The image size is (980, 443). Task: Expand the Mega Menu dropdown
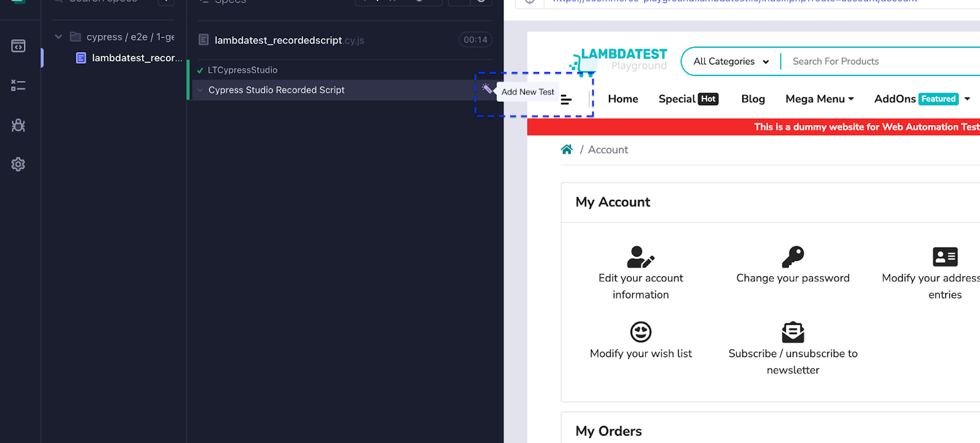click(820, 99)
